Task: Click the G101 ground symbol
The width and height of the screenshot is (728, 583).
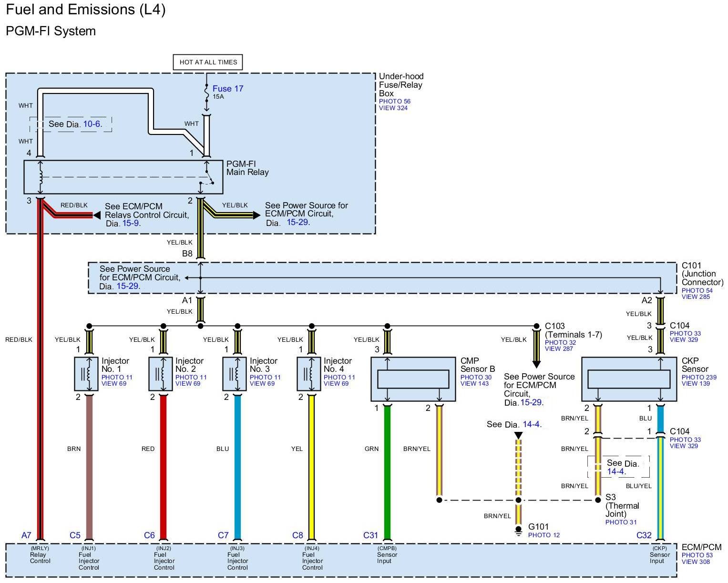Action: click(x=518, y=531)
